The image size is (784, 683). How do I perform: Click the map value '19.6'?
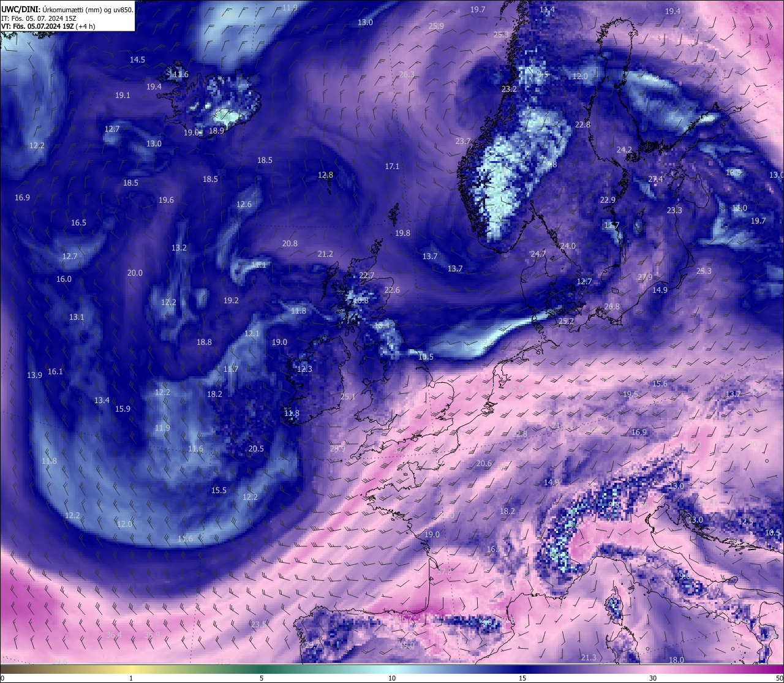[166, 200]
